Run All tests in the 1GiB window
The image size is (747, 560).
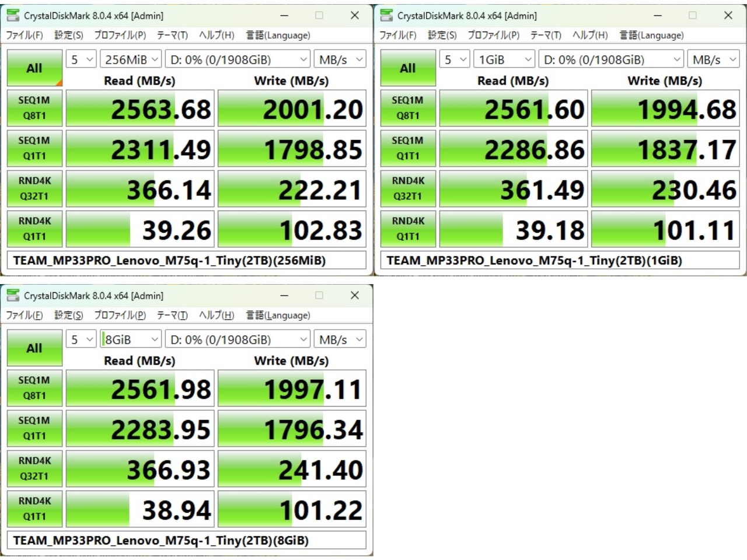point(408,68)
